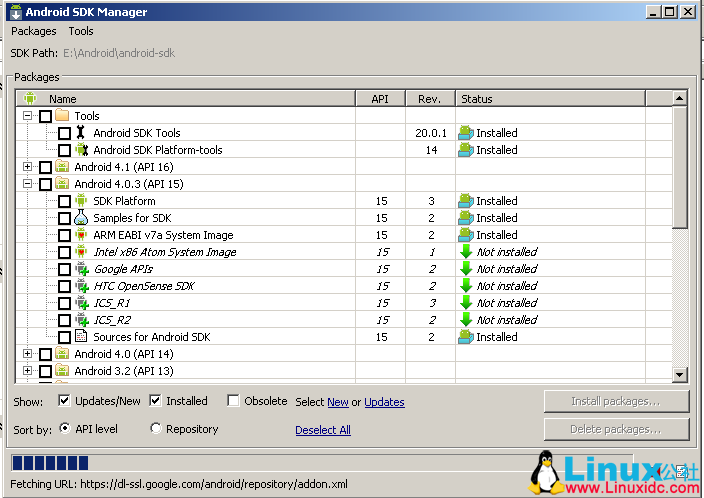Image resolution: width=704 pixels, height=498 pixels.
Task: Click the Intel x86 Atom System Image icon
Action: (81, 251)
